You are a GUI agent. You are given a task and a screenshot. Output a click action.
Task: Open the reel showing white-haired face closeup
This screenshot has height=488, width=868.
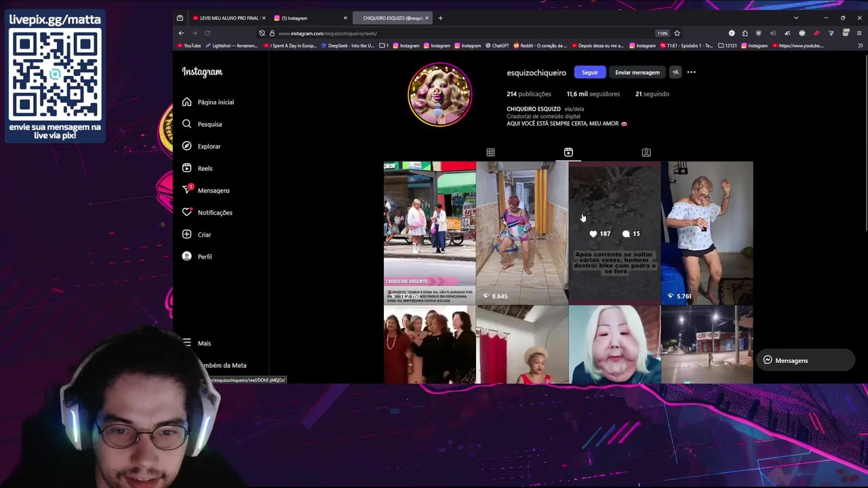(614, 344)
